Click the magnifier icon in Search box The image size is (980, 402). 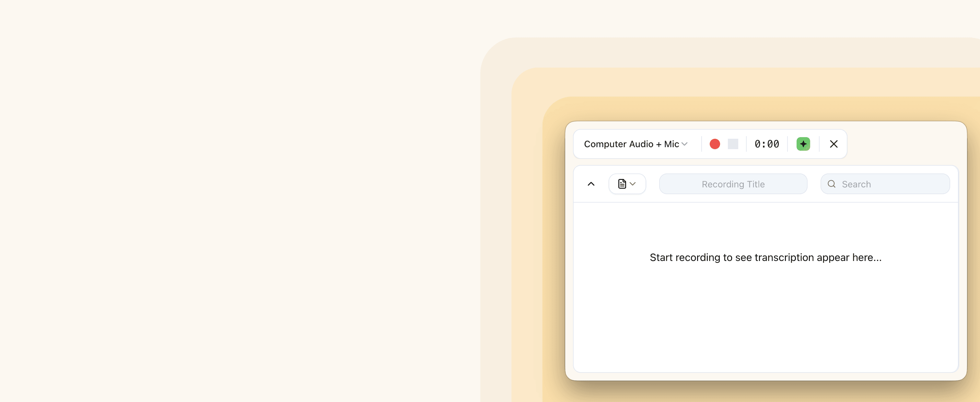[832, 184]
